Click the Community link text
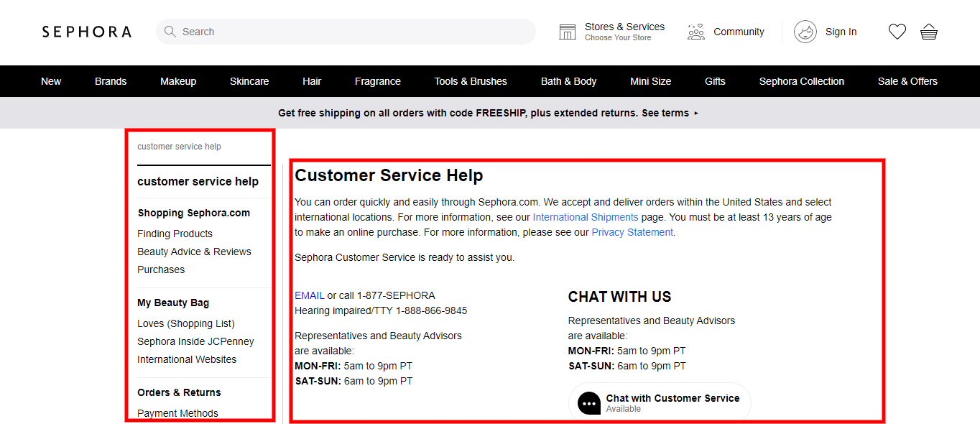 point(739,32)
